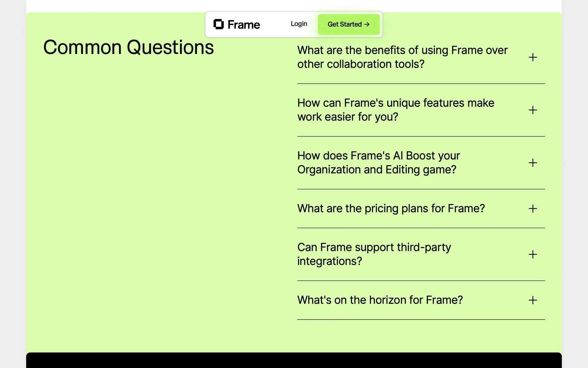The image size is (588, 368).
Task: Click plus icon beside horizon question
Action: coord(533,300)
